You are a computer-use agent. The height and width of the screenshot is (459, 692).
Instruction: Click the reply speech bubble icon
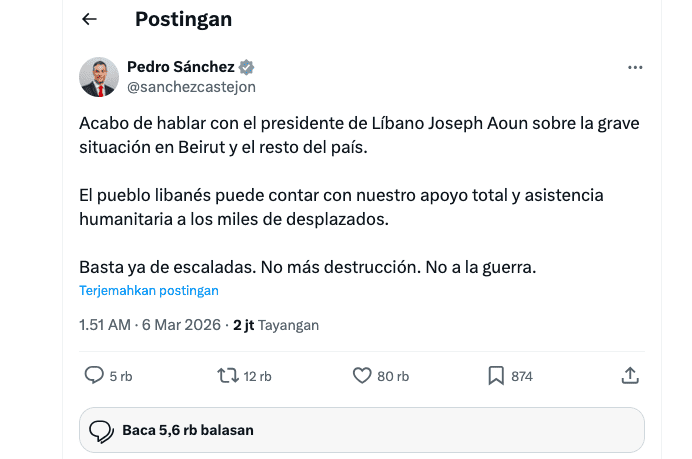pos(94,376)
